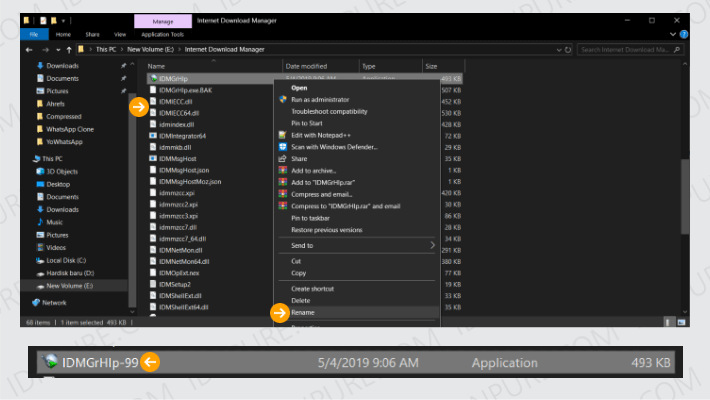Click the Forward navigation arrow
Screen dimensions: 710x400
click(45, 50)
